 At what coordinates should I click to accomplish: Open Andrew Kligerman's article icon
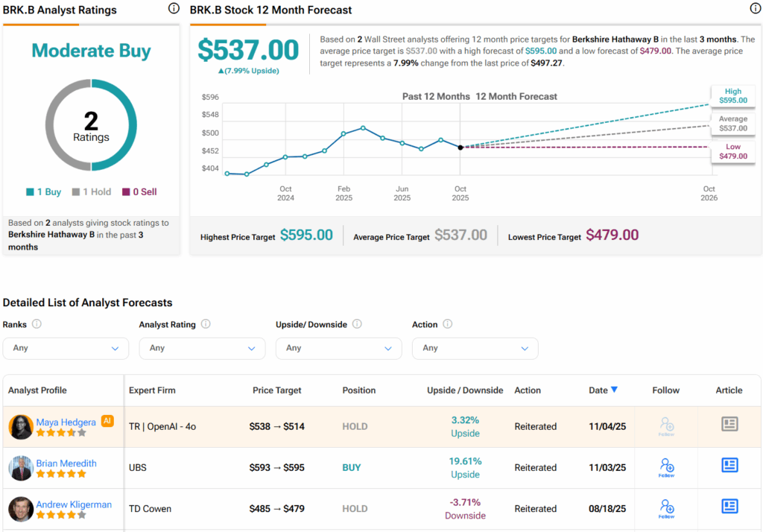[729, 507]
